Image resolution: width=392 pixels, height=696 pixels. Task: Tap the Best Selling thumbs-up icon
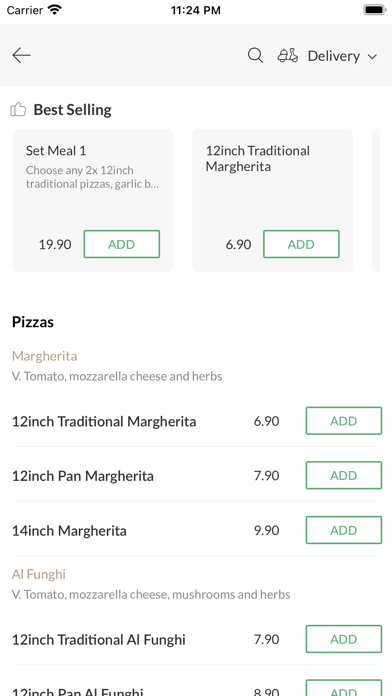click(x=18, y=109)
